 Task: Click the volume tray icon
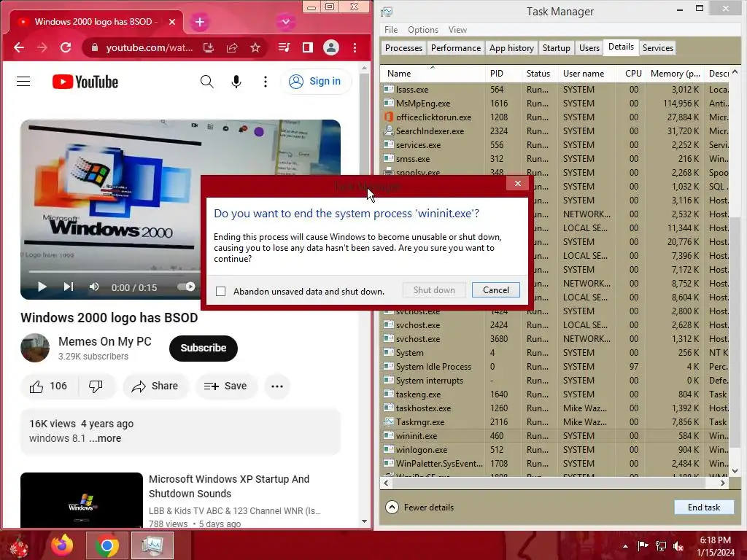tap(678, 546)
